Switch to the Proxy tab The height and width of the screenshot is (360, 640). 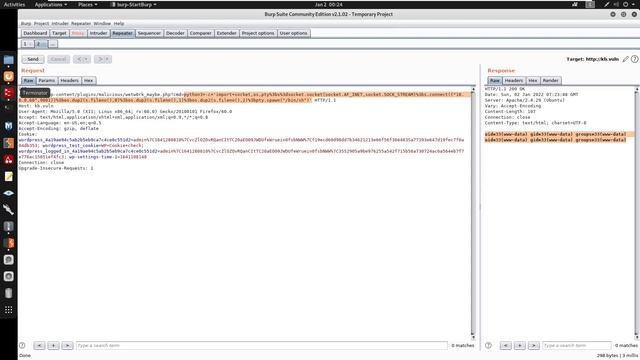coord(78,33)
